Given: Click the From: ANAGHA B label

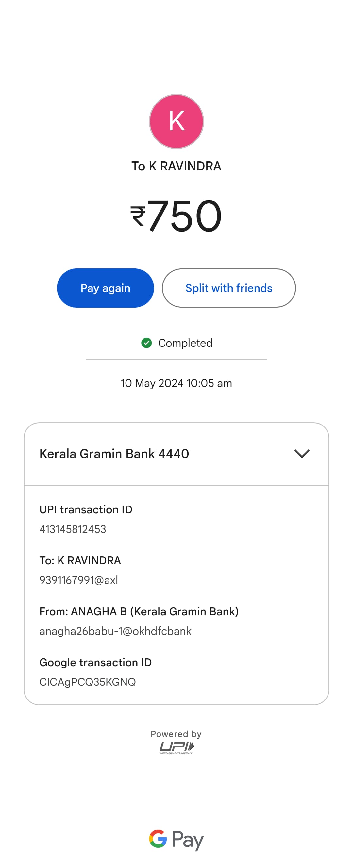Looking at the screenshot, I should tap(139, 611).
